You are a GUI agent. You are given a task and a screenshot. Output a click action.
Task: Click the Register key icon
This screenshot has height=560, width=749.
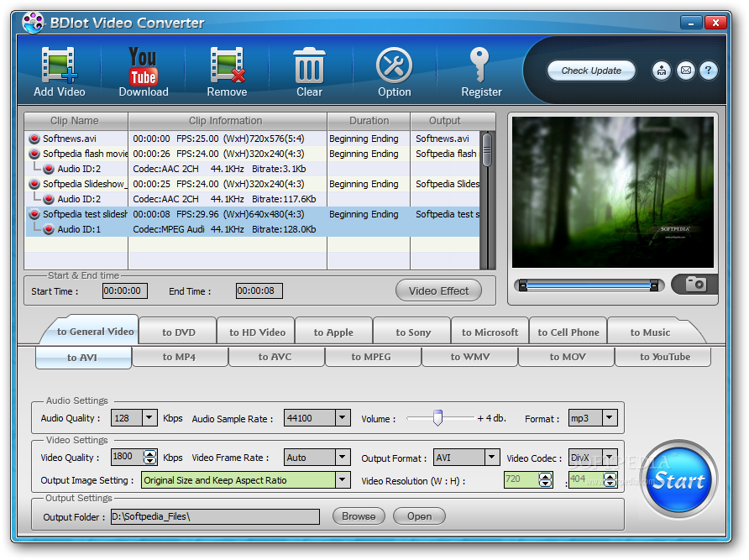[480, 71]
